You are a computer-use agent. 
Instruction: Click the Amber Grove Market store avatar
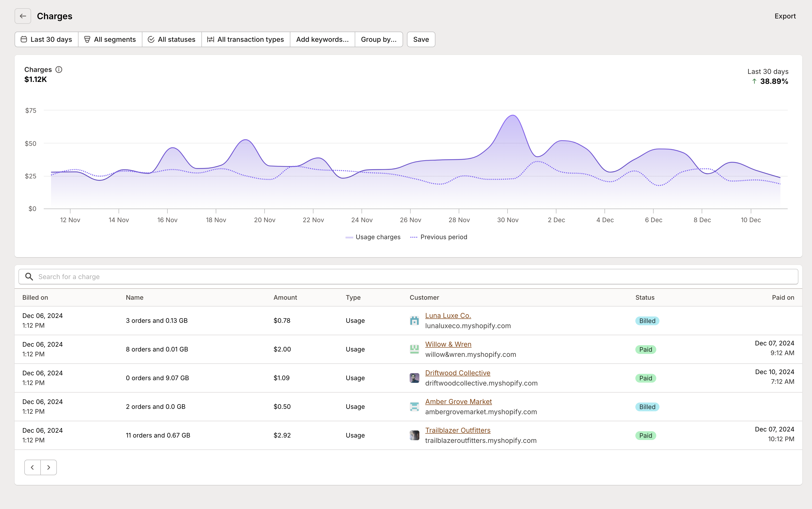coord(414,407)
